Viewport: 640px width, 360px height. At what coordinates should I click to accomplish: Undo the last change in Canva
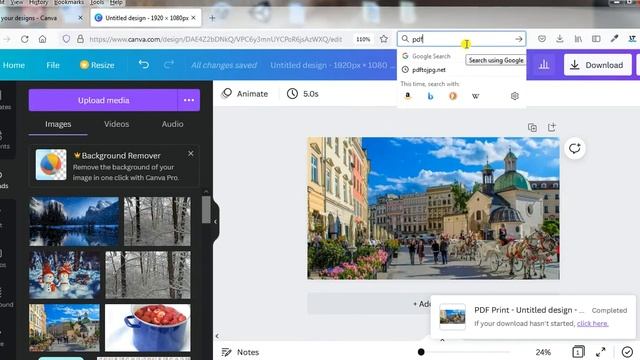144,64
